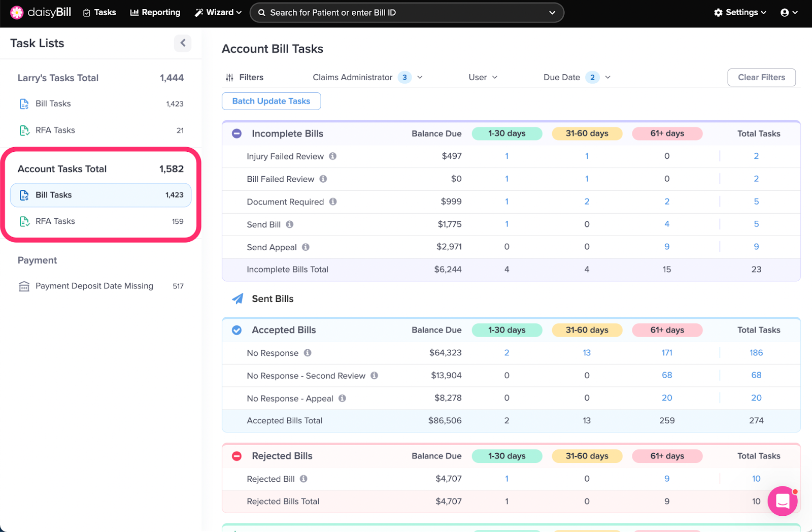Toggle the Accepted Bills section circle
Image resolution: width=812 pixels, height=532 pixels.
[236, 330]
